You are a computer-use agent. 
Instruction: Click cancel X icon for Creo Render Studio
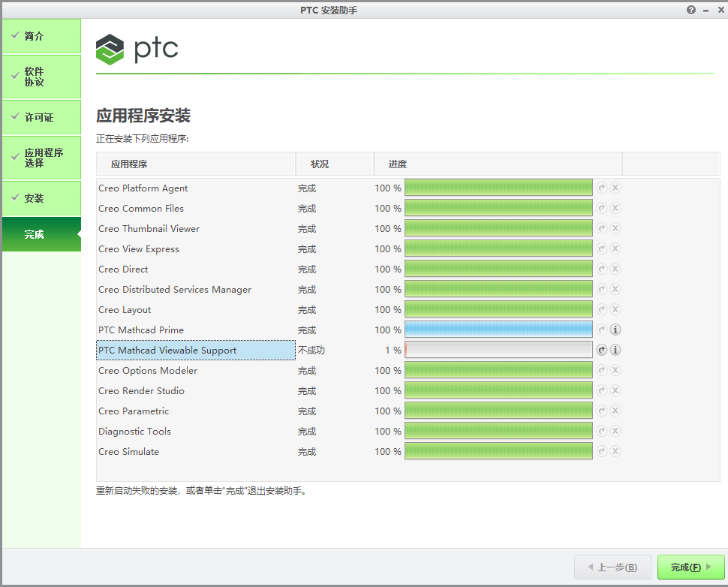[x=615, y=390]
